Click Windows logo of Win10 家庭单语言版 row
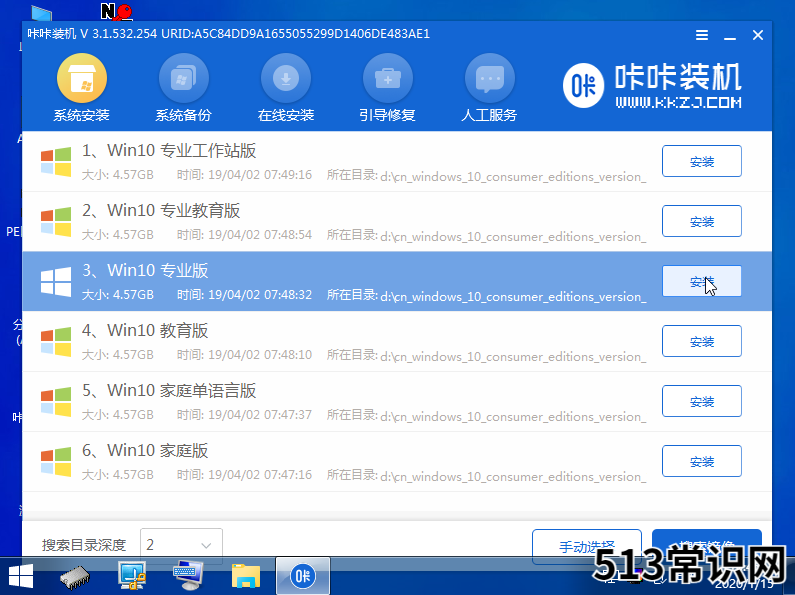The image size is (795, 595). click(x=56, y=401)
